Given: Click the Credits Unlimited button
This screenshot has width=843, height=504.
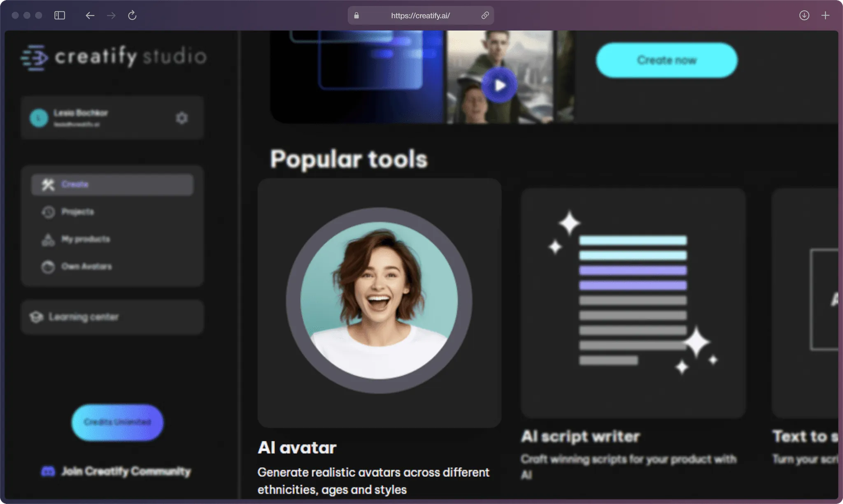Looking at the screenshot, I should tap(117, 422).
